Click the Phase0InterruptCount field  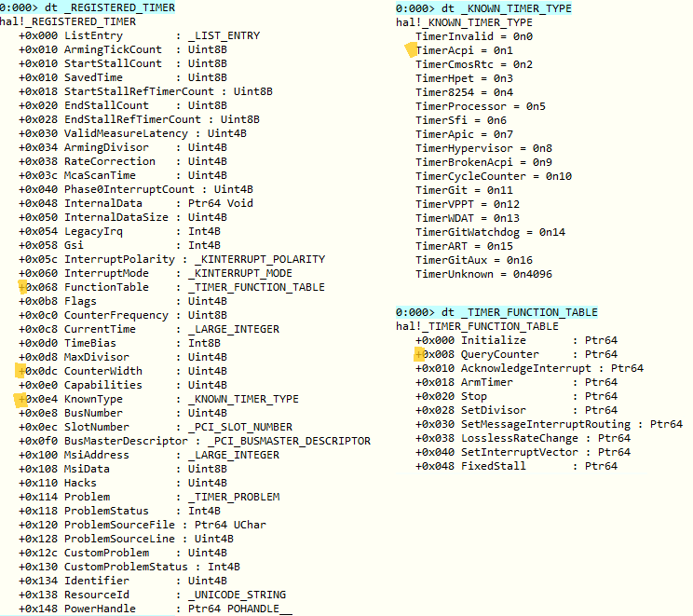(x=136, y=189)
